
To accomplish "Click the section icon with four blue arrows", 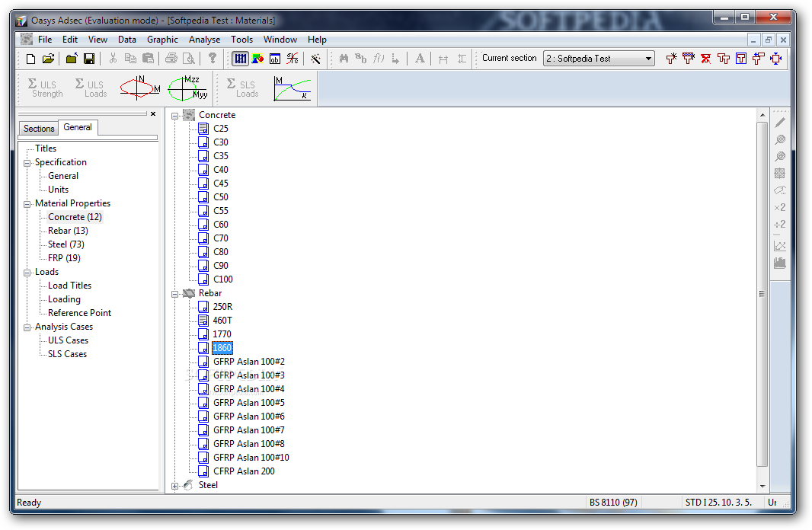I will tap(776, 59).
